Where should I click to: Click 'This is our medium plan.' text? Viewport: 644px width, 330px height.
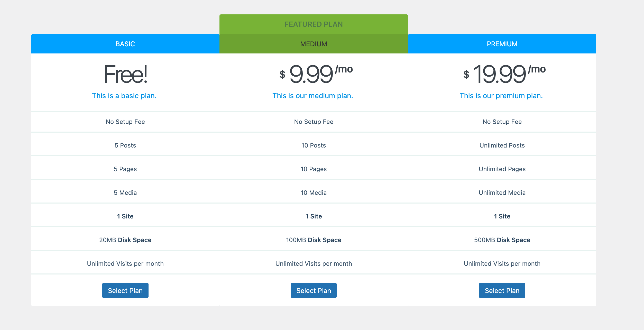coord(313,96)
